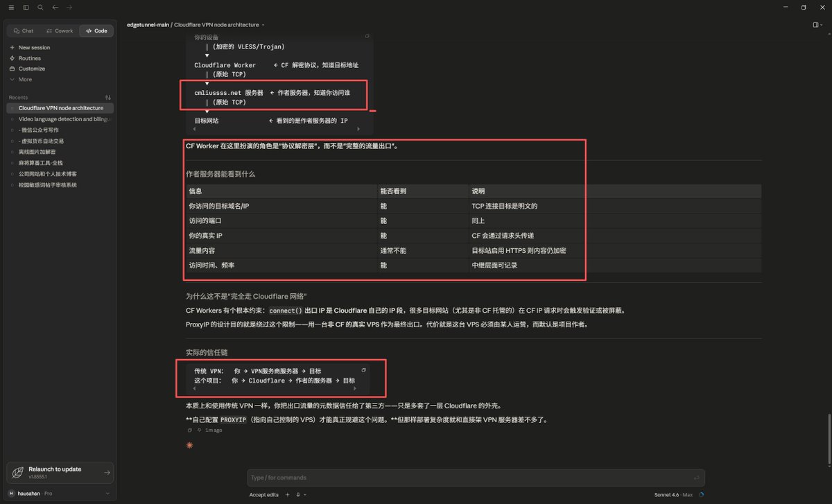Screen dimensions: 832x504
Task: Copy the trust chain code block
Action: pyautogui.click(x=363, y=370)
